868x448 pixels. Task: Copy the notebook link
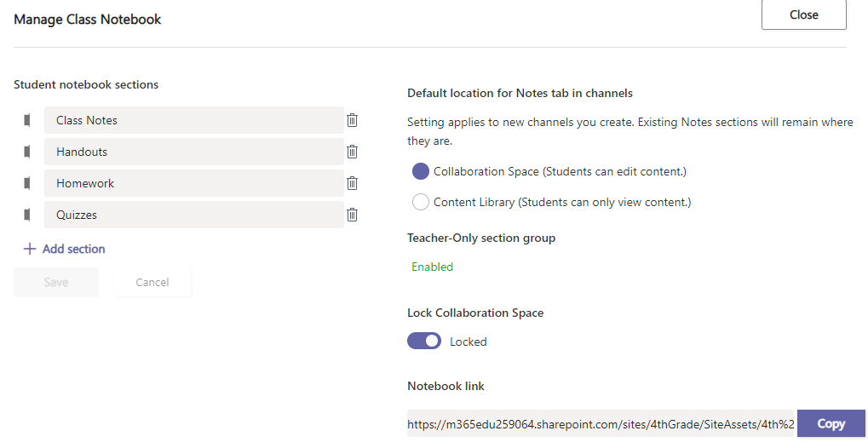coord(831,423)
